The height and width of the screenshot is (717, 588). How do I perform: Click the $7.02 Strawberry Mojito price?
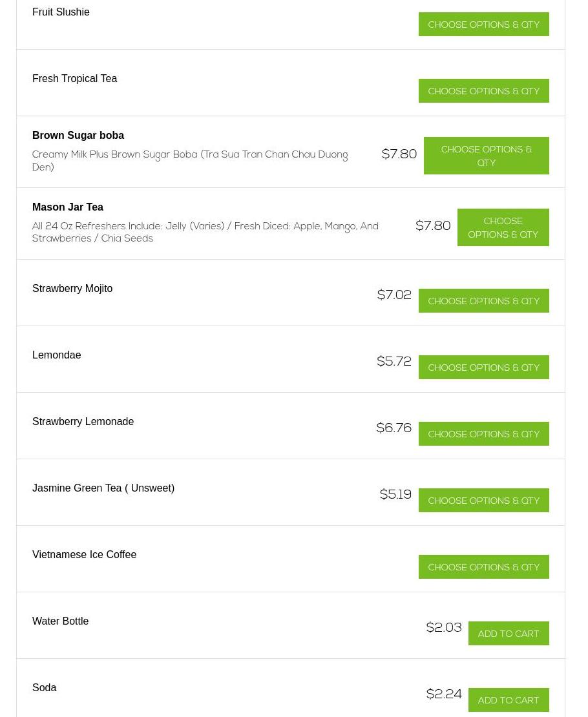[394, 295]
